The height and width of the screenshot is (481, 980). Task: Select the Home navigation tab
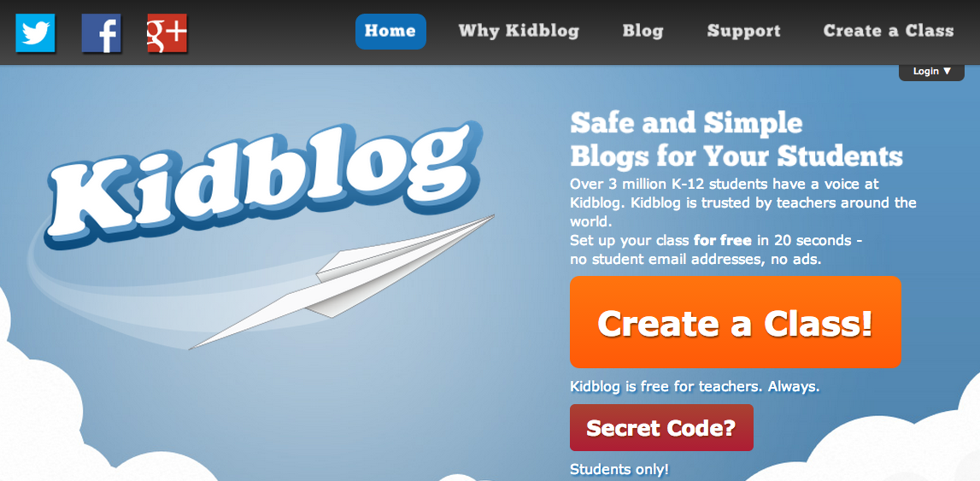click(390, 31)
